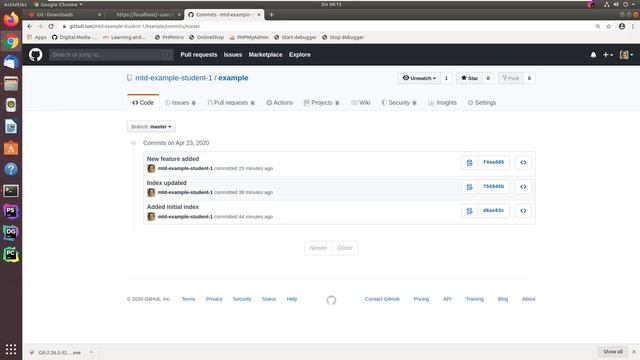Click the Search or jump to field
The image size is (640, 360).
(111, 55)
